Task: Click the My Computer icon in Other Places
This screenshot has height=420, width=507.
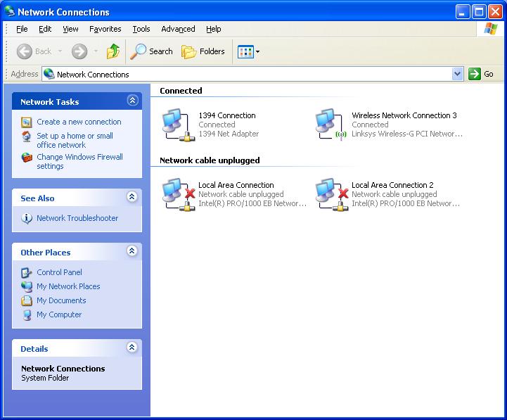Action: pos(27,315)
